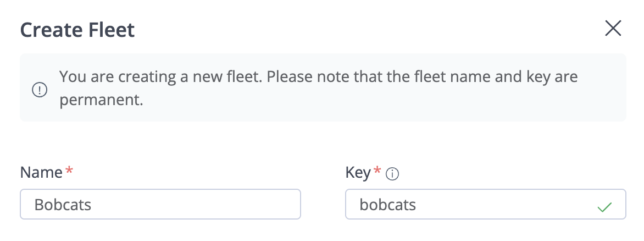Click the green checkmark in the Key field

(604, 207)
